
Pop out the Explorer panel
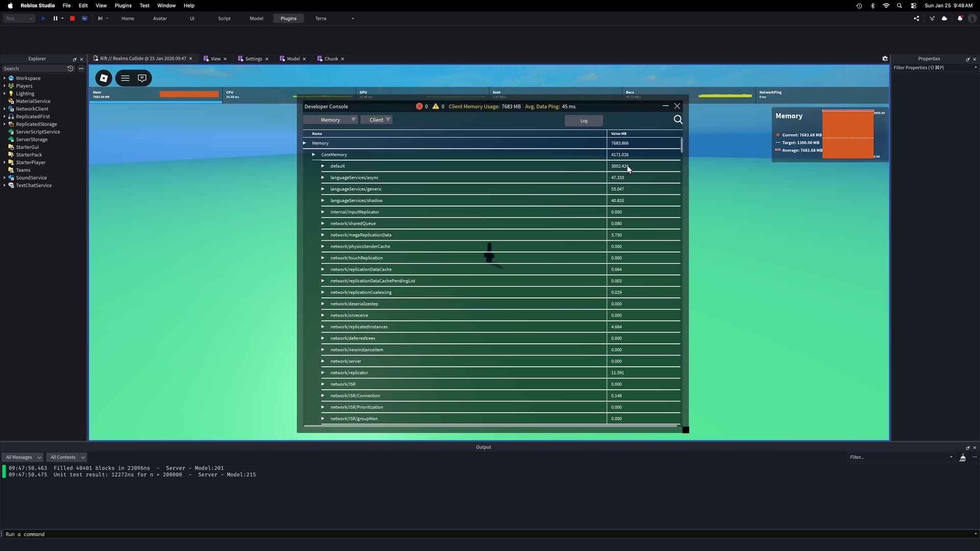pos(75,59)
